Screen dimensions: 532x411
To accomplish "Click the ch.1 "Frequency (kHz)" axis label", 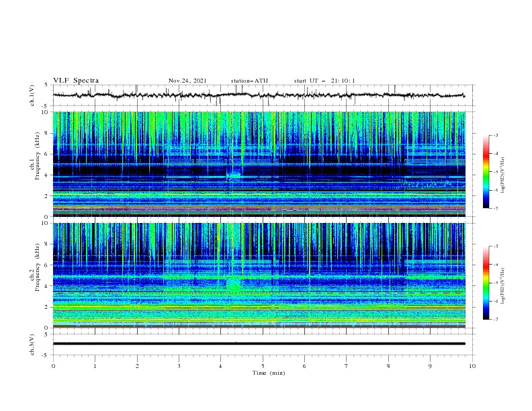I will [x=38, y=156].
